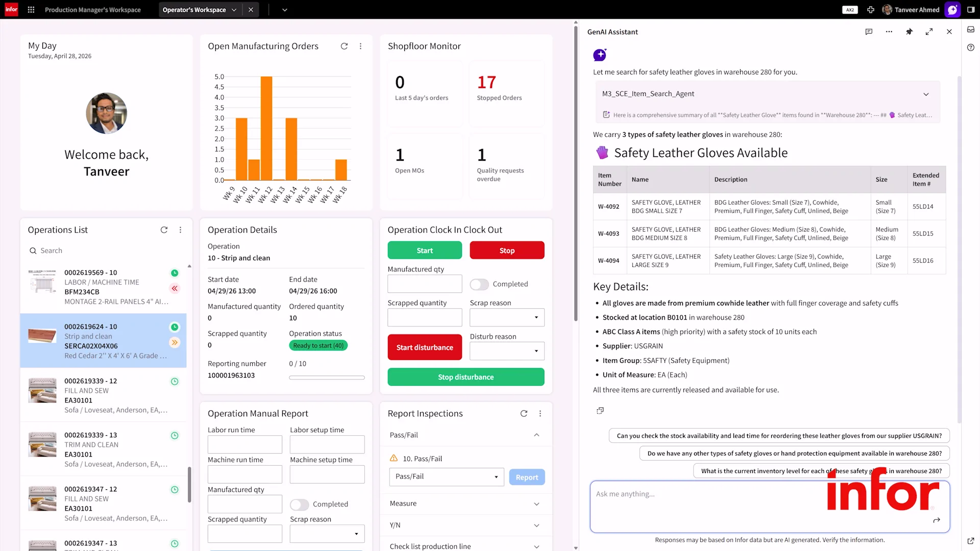Refresh the Report Inspections widget
This screenshot has height=551, width=980.
pyautogui.click(x=524, y=414)
